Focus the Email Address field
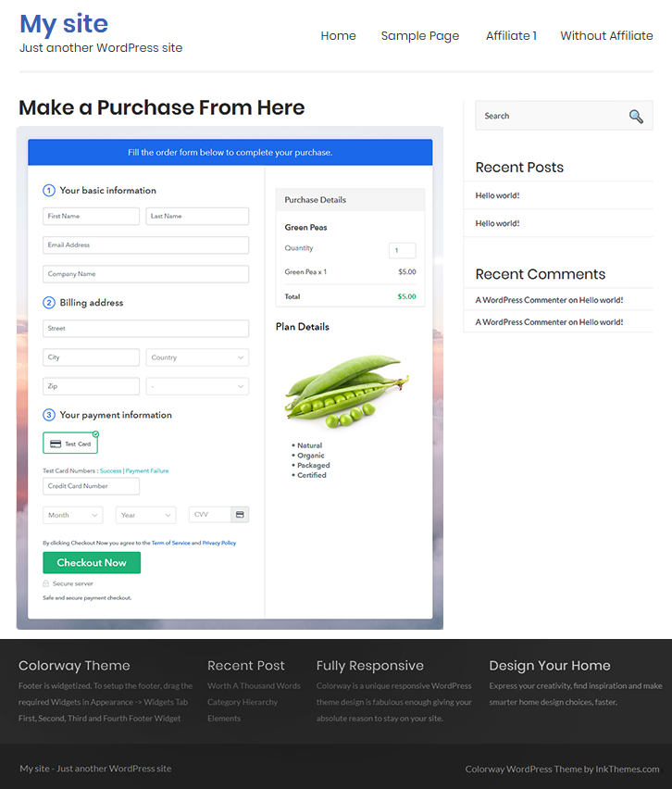This screenshot has height=789, width=672. click(146, 245)
